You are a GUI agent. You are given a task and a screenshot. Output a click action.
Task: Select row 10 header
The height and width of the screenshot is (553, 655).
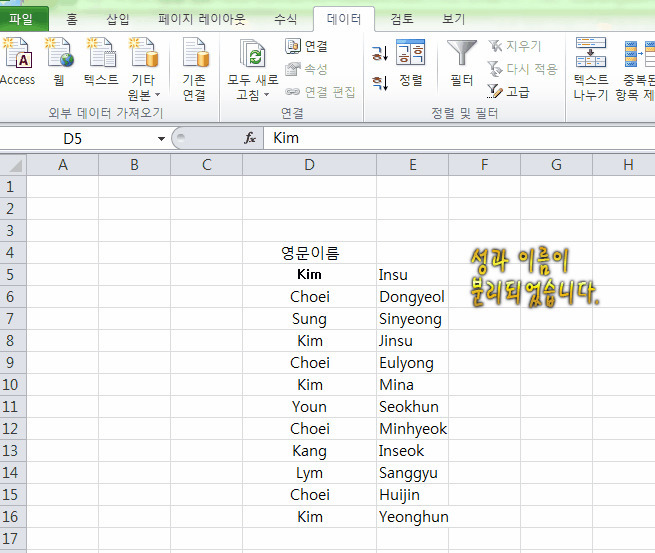[13, 385]
